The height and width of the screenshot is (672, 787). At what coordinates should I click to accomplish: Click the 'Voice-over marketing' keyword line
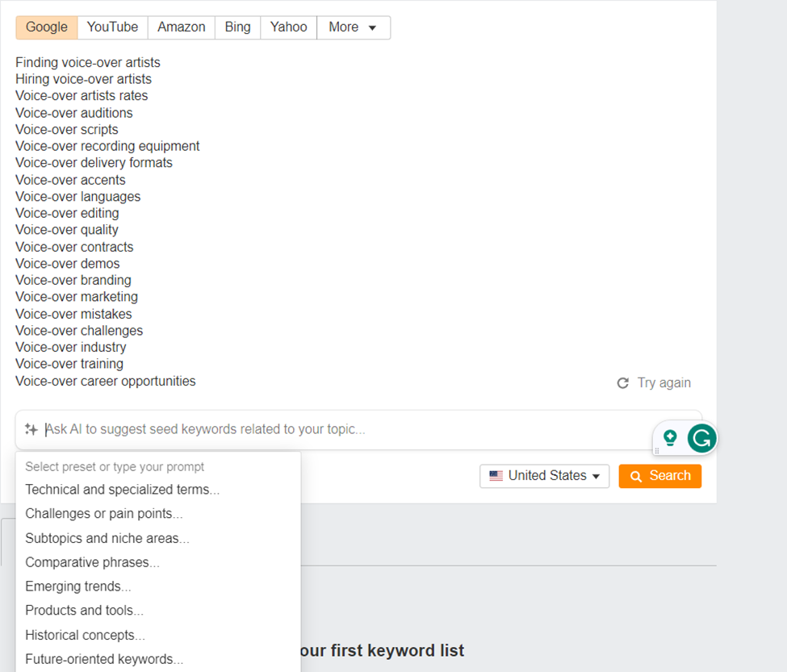pyautogui.click(x=77, y=297)
